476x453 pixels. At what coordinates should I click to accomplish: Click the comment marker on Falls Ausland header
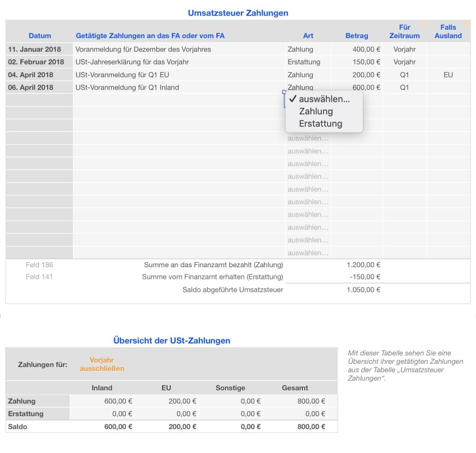467,23
